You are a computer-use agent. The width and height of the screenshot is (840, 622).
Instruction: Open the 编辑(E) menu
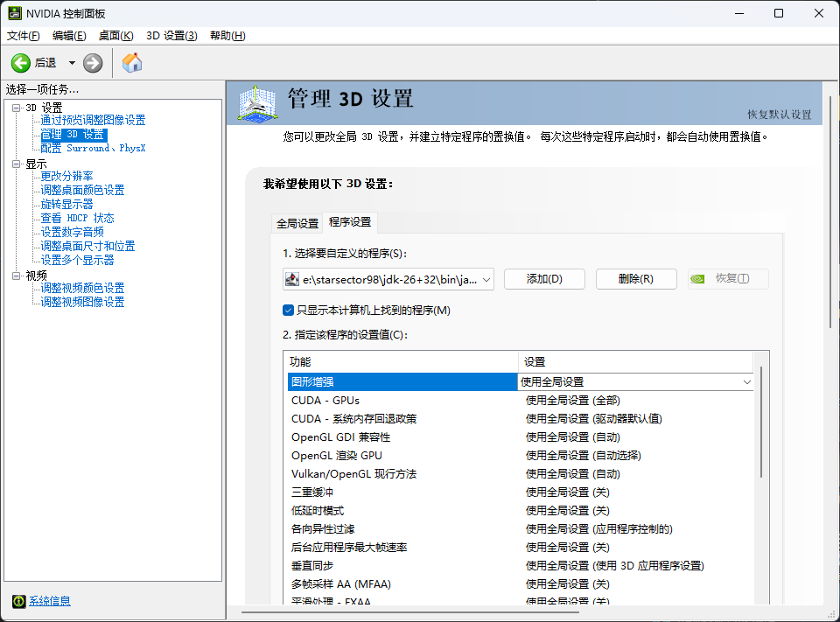[x=70, y=35]
